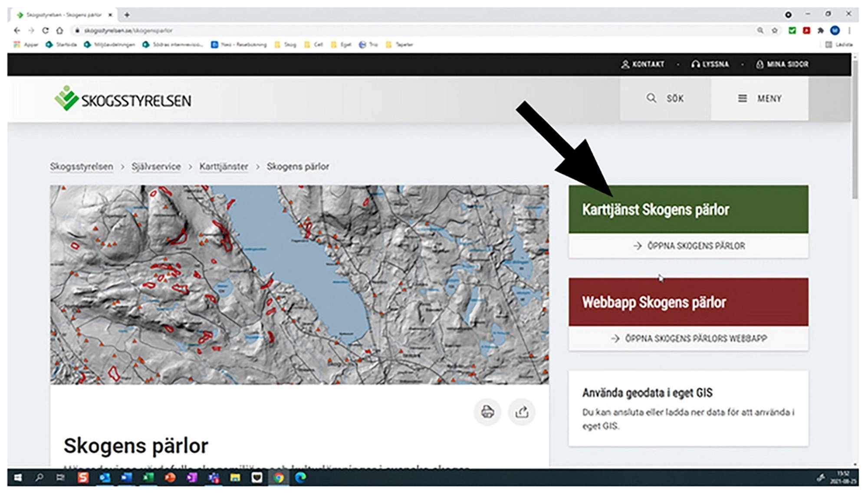Open Chrome's three-dot menu
The height and width of the screenshot is (496, 868).
[x=849, y=30]
